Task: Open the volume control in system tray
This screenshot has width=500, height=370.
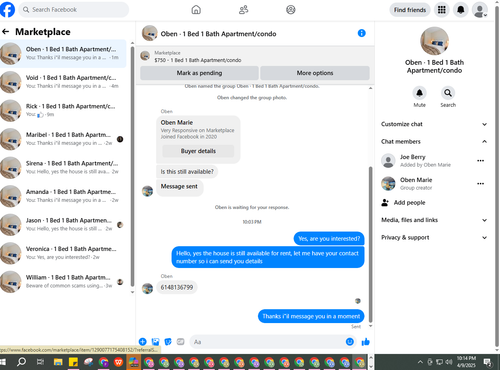Action: pyautogui.click(x=449, y=362)
